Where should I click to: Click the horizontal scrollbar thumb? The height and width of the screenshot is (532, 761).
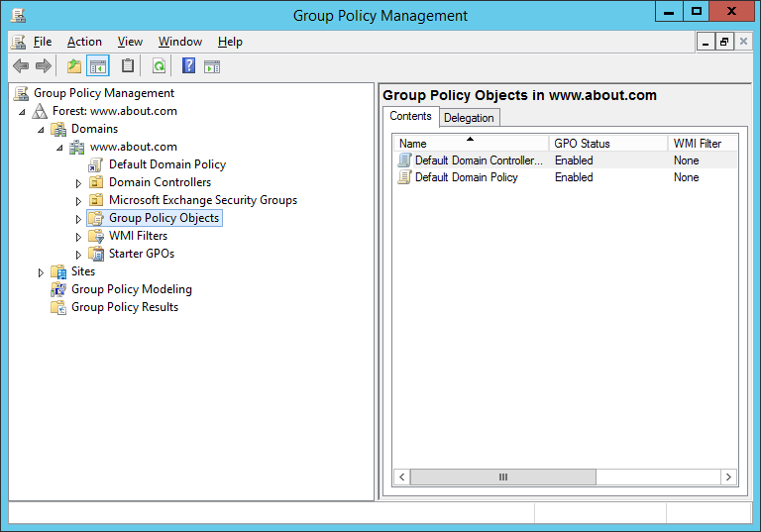503,478
